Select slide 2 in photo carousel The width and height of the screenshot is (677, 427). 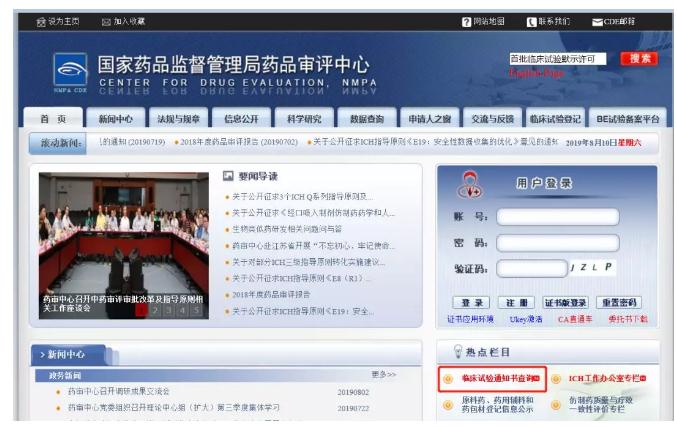(x=155, y=310)
